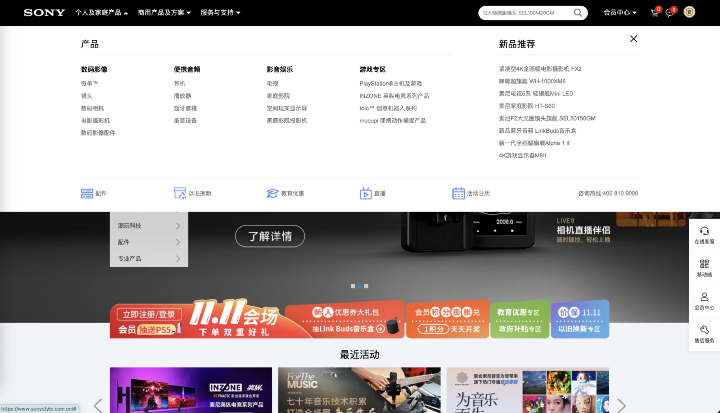720x413 pixels.
Task: Open toio™ robot series link
Action: 388,108
